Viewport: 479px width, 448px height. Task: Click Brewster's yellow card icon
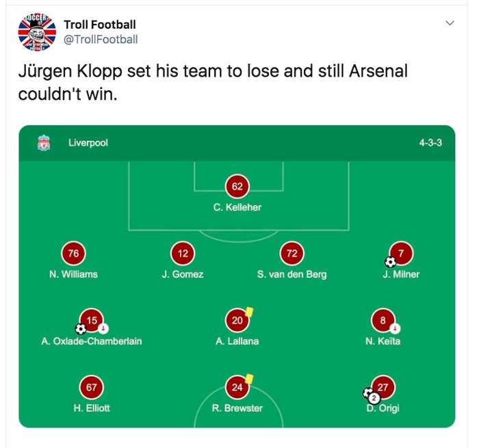(x=249, y=378)
